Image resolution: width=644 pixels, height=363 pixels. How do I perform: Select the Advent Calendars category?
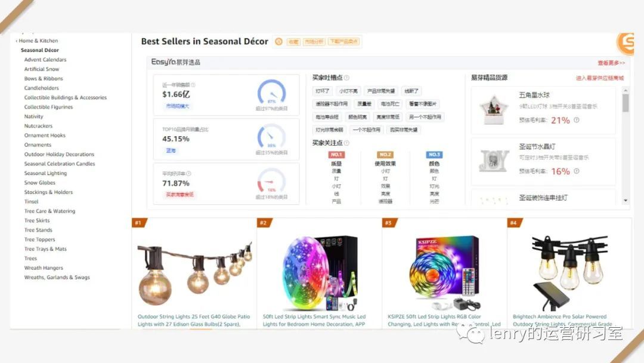[x=45, y=60]
